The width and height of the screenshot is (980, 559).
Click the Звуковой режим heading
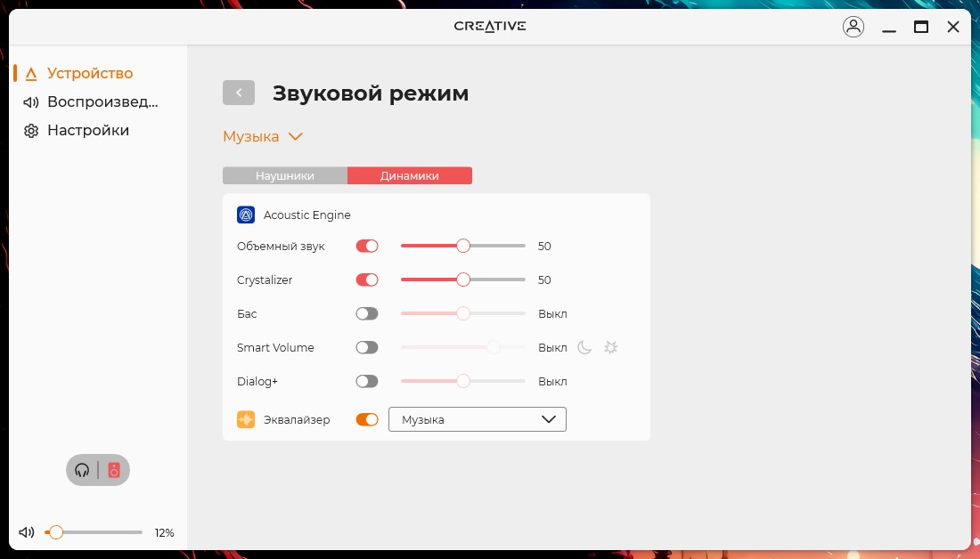point(371,93)
